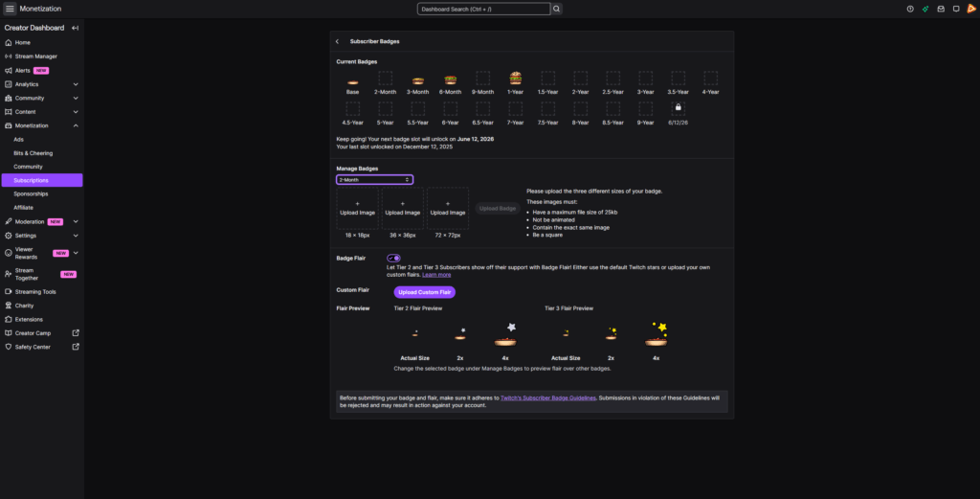Select Stream Manager in the sidebar

(36, 57)
